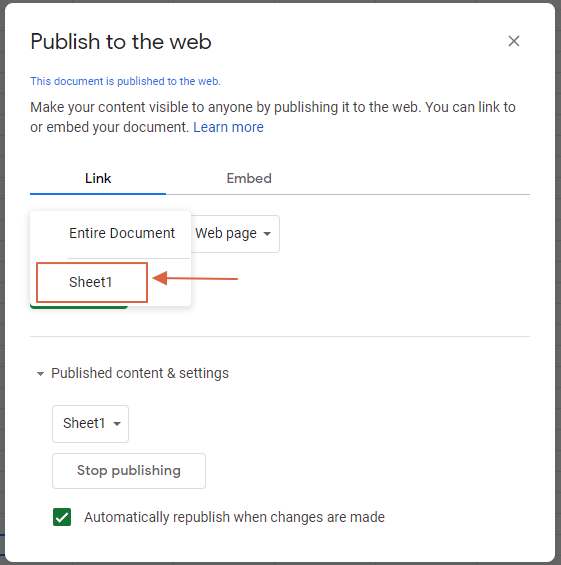Click the Publish to the web title

coord(121,41)
